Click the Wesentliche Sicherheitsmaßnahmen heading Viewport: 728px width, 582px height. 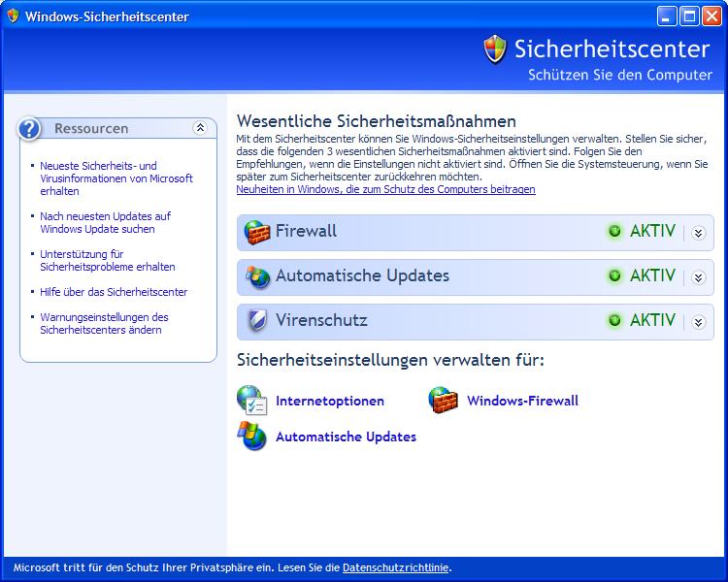[376, 121]
